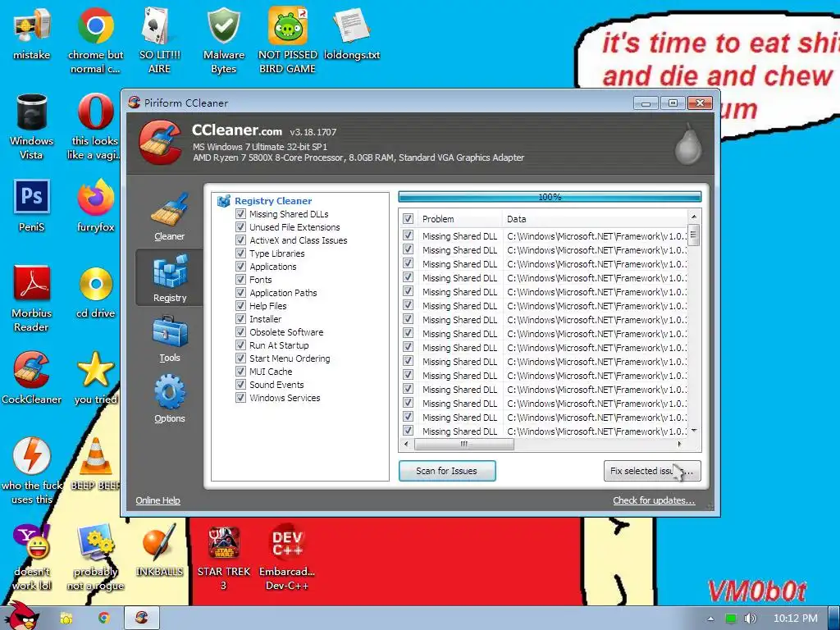Toggle Obsolete Software checkbox
Viewport: 840px width, 630px height.
click(240, 332)
